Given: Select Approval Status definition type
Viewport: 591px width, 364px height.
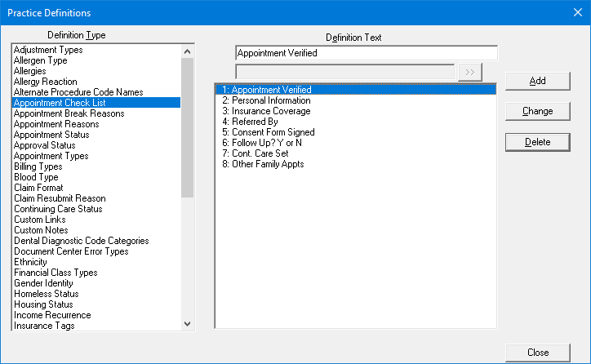Looking at the screenshot, I should [96, 145].
